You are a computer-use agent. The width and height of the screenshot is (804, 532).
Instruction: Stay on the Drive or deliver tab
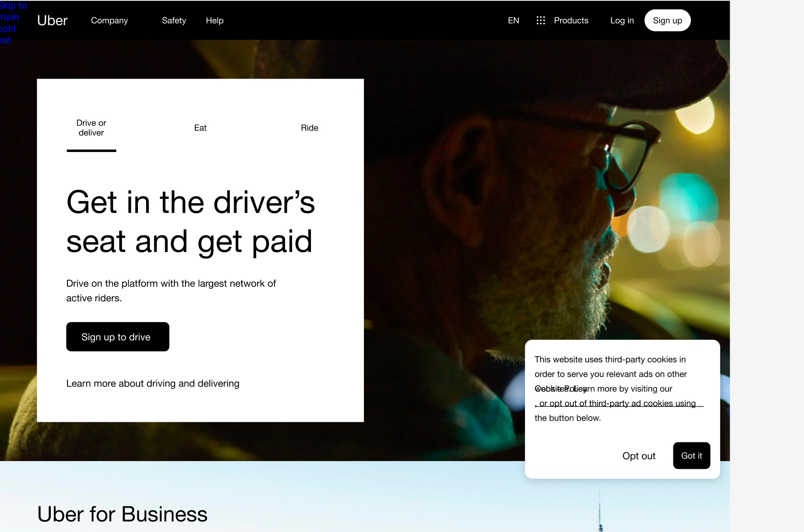91,127
